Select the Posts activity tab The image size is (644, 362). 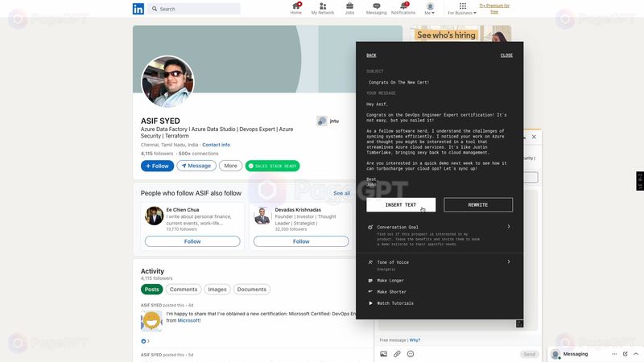(x=151, y=290)
